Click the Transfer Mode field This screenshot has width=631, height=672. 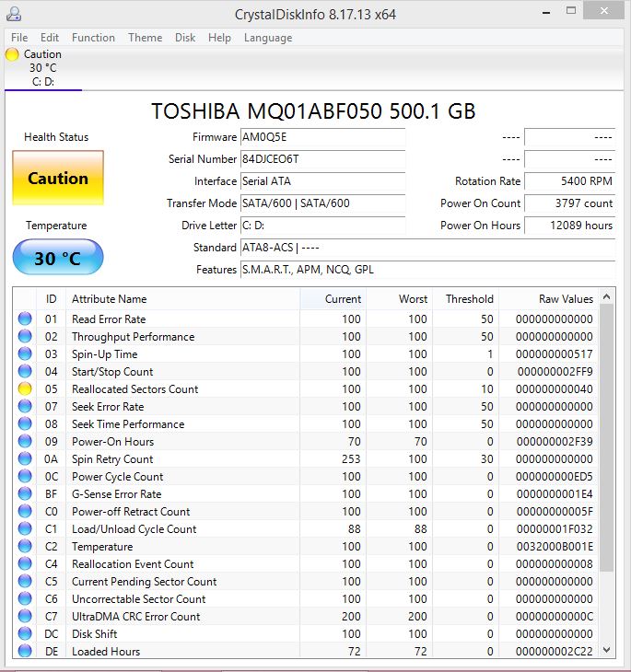point(322,203)
